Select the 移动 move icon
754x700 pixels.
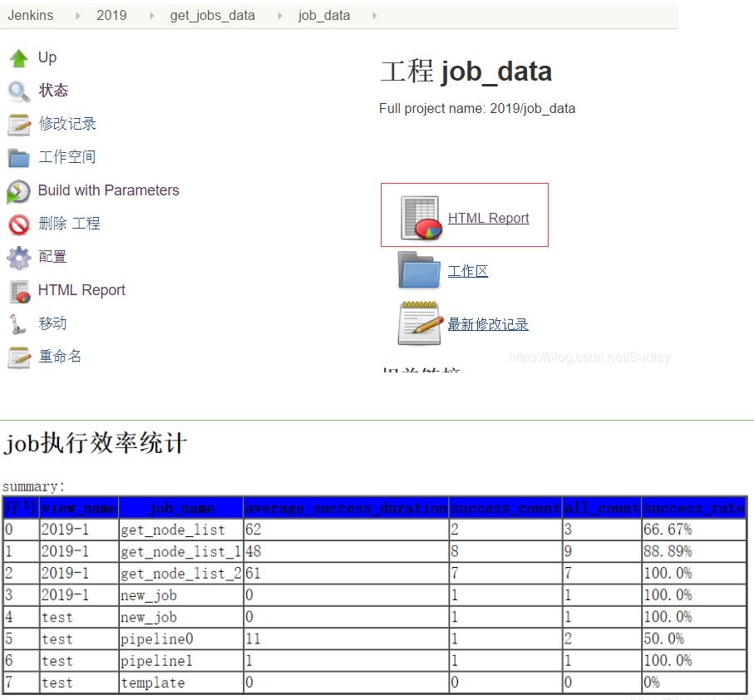coord(18,323)
